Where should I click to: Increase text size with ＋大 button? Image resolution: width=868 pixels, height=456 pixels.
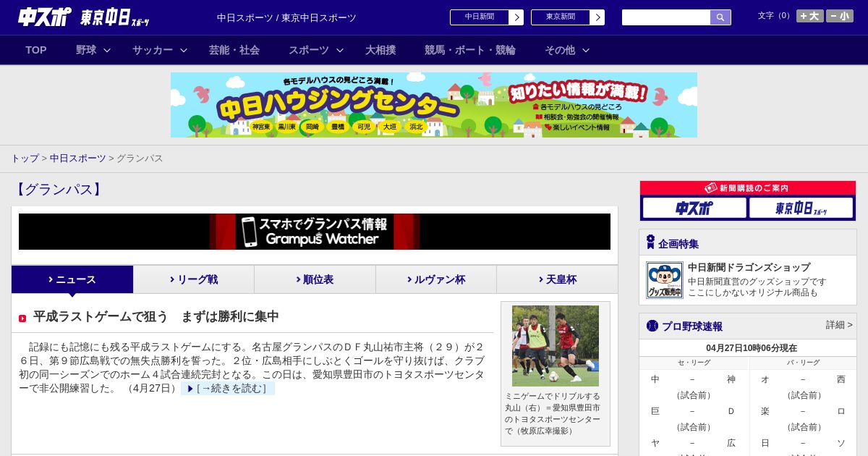[809, 16]
